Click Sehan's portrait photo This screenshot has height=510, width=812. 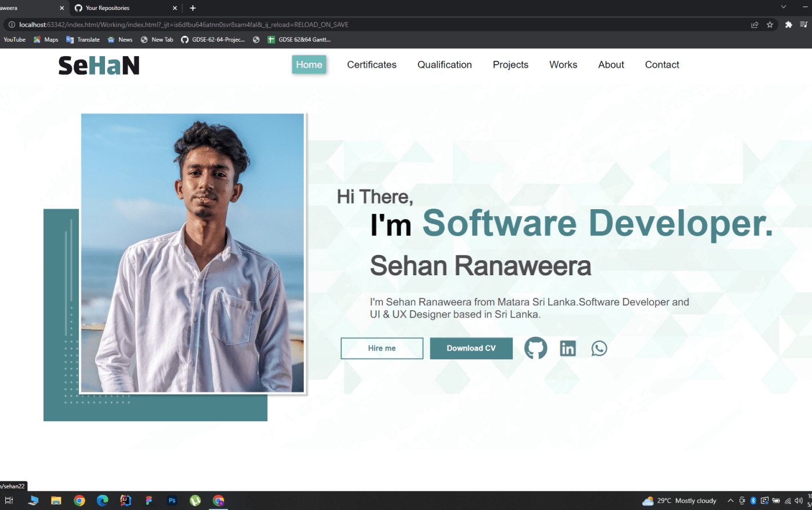(x=193, y=253)
